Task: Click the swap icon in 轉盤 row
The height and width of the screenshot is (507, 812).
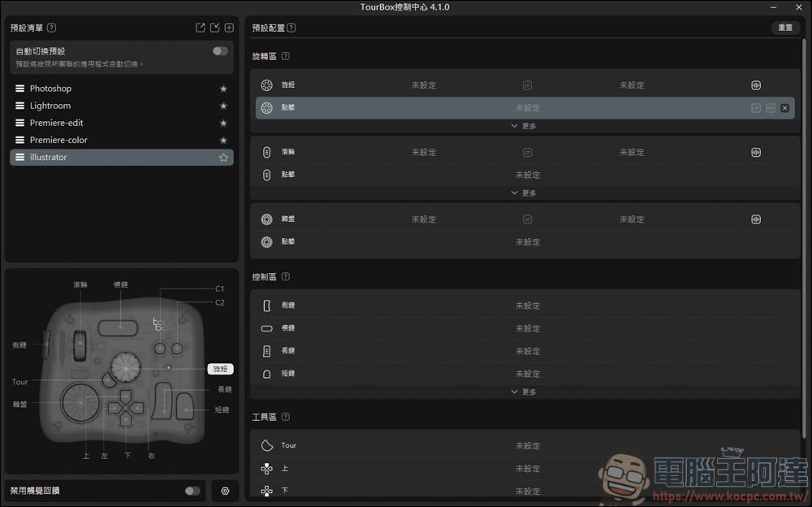Action: pyautogui.click(x=527, y=219)
